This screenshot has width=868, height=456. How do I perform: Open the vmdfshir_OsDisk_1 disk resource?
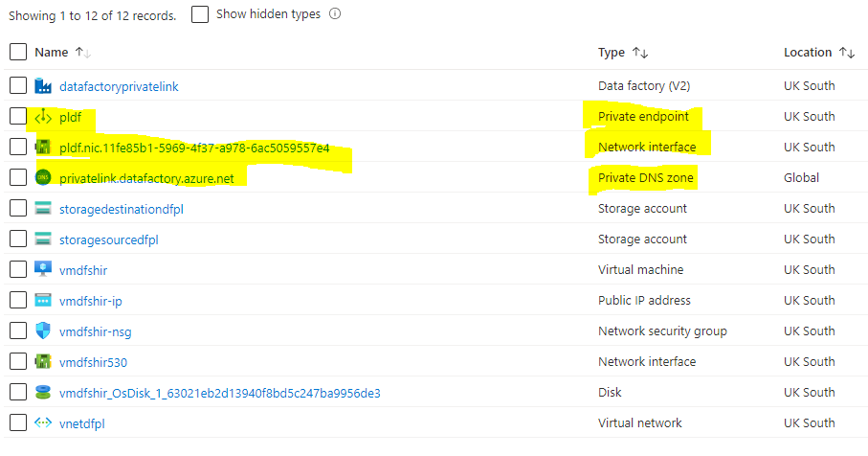click(220, 394)
